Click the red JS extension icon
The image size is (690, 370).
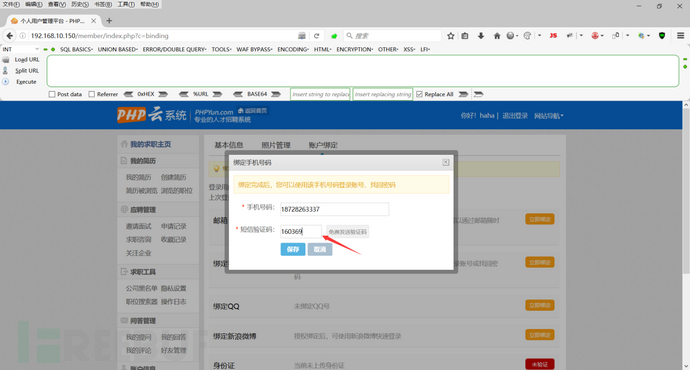pyautogui.click(x=553, y=36)
